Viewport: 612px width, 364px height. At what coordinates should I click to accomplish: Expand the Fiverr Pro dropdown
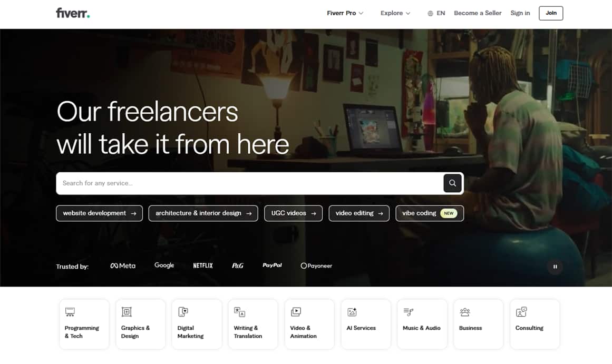[345, 13]
